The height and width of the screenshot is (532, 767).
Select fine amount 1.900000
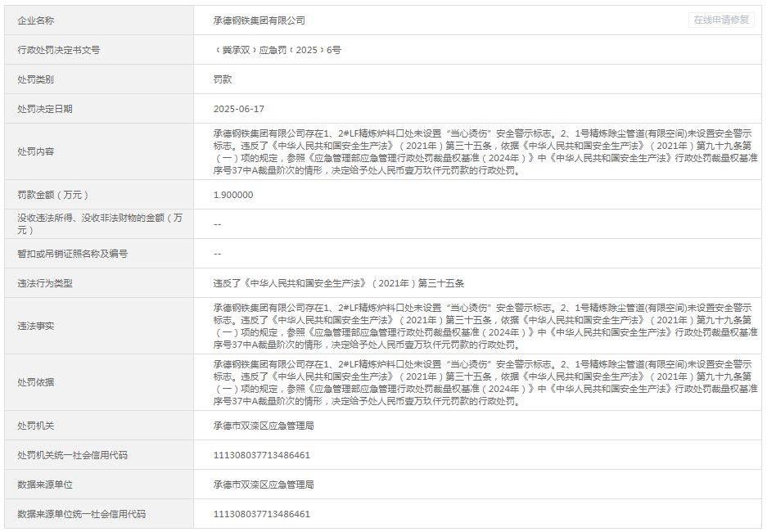tap(233, 195)
